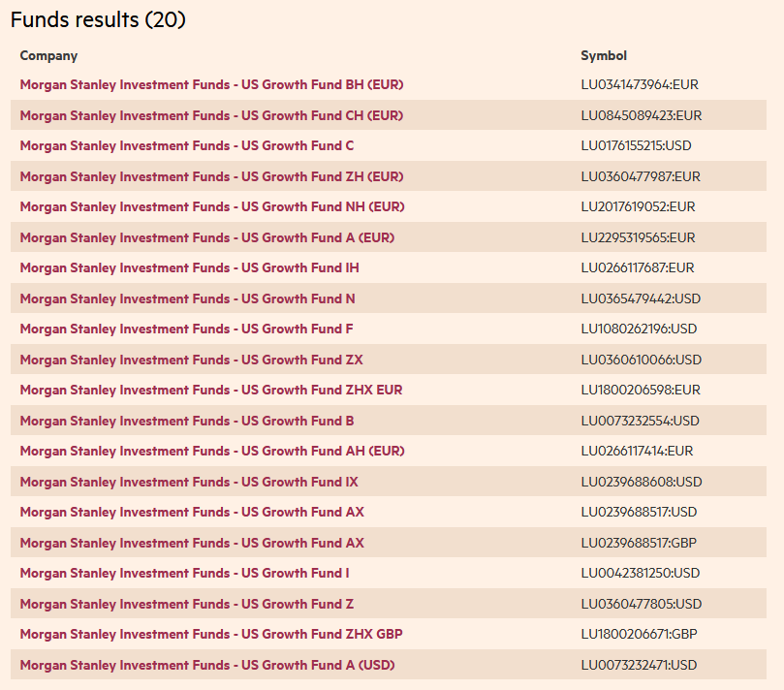The width and height of the screenshot is (784, 690).
Task: Open US Growth Fund NH (EUR) link
Action: (212, 206)
